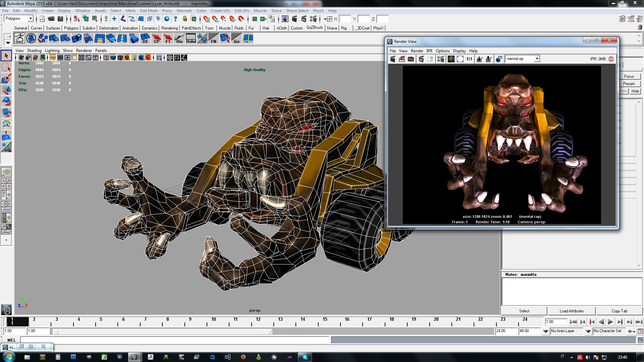This screenshot has height=362, width=644.
Task: Toggle snap to points magnet icon
Action: click(224, 19)
